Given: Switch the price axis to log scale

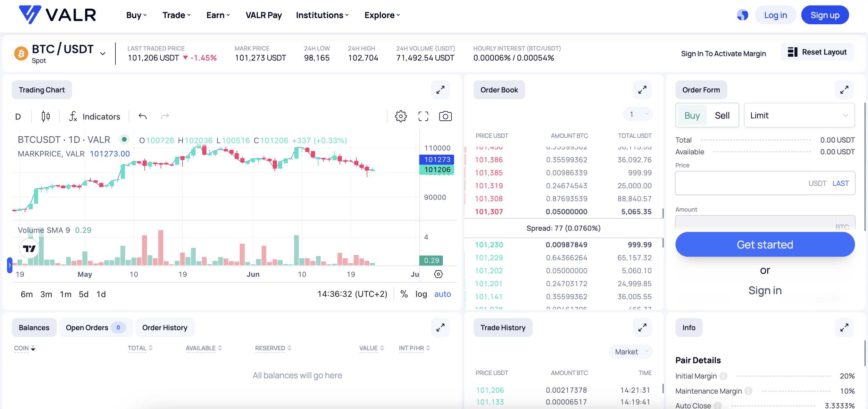Looking at the screenshot, I should 421,294.
